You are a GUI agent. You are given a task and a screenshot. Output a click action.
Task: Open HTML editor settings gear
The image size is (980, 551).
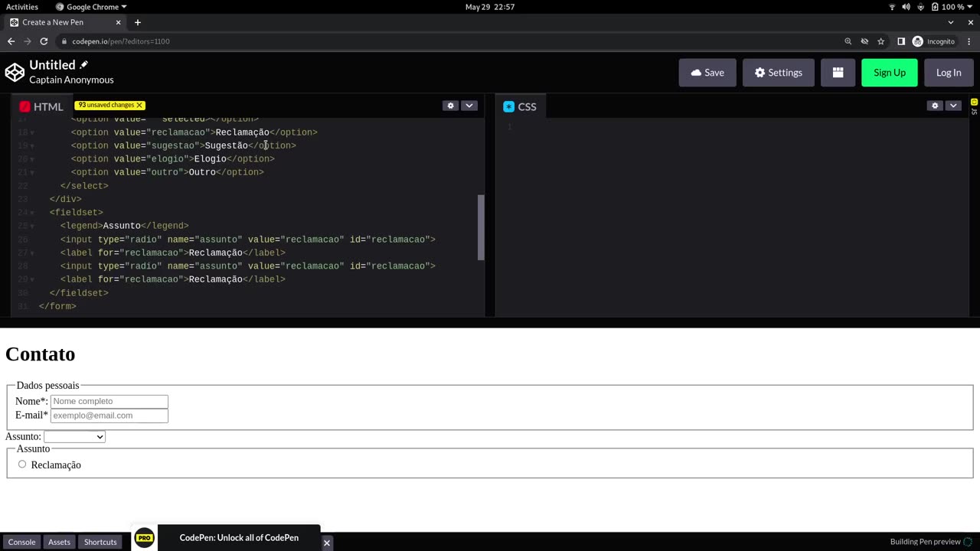(450, 106)
